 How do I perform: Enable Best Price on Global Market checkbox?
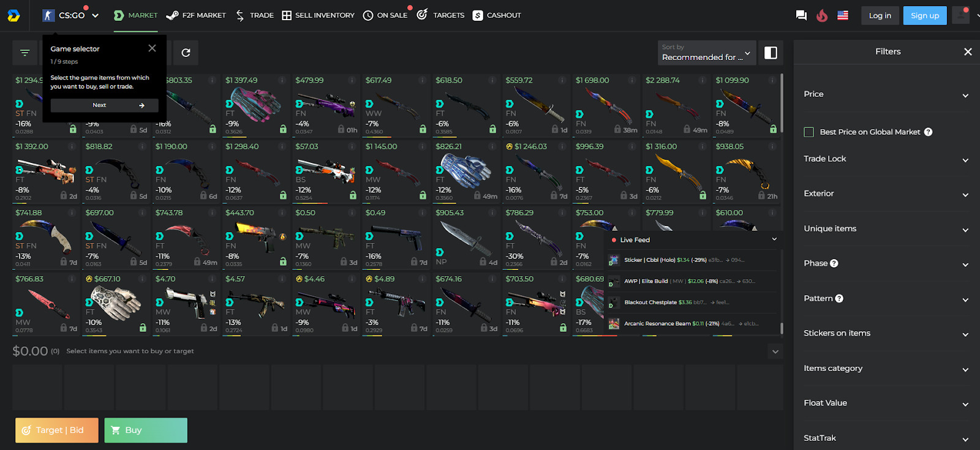pos(809,132)
